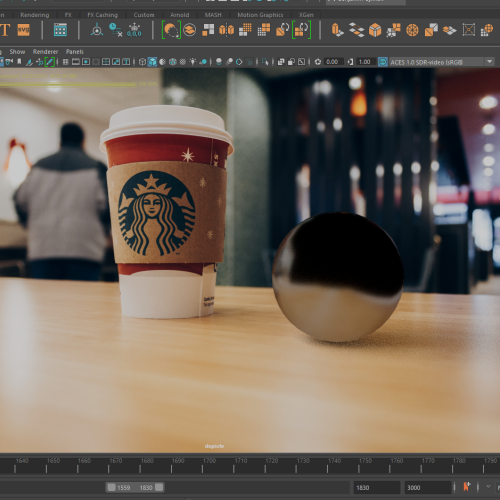Click the mirror cubes shelf icon

point(227,30)
